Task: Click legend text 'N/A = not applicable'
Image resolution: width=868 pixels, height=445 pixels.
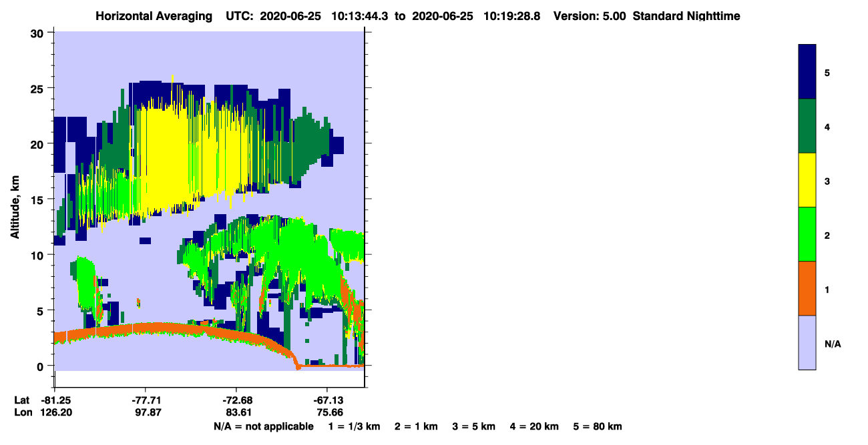Action: point(264,426)
